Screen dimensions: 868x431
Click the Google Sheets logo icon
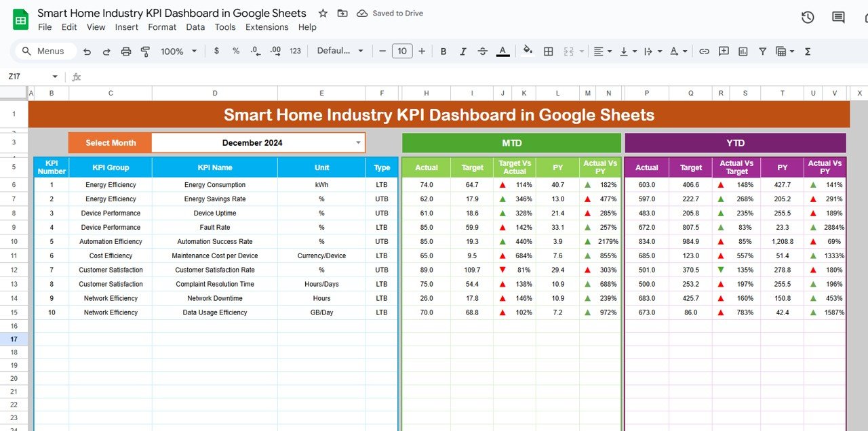(20, 20)
